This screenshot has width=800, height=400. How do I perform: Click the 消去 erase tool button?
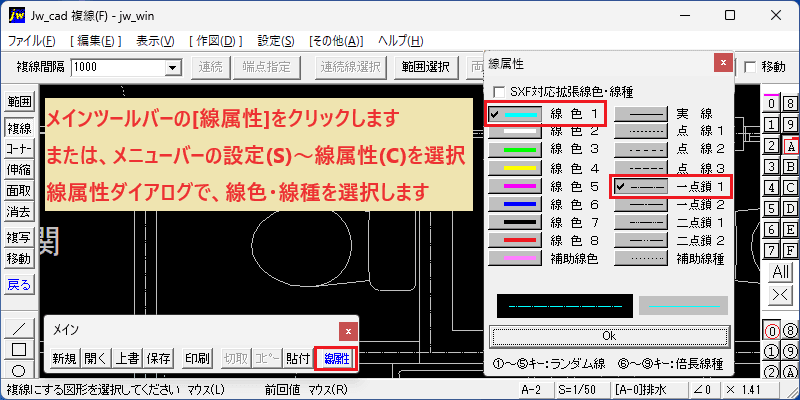coord(19,211)
